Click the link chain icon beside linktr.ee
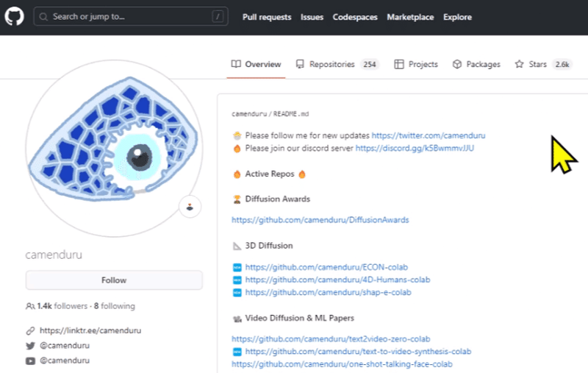This screenshot has width=588, height=373. tap(30, 330)
